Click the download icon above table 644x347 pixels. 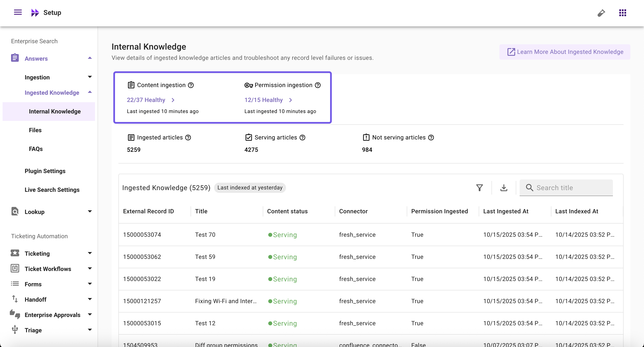(503, 188)
